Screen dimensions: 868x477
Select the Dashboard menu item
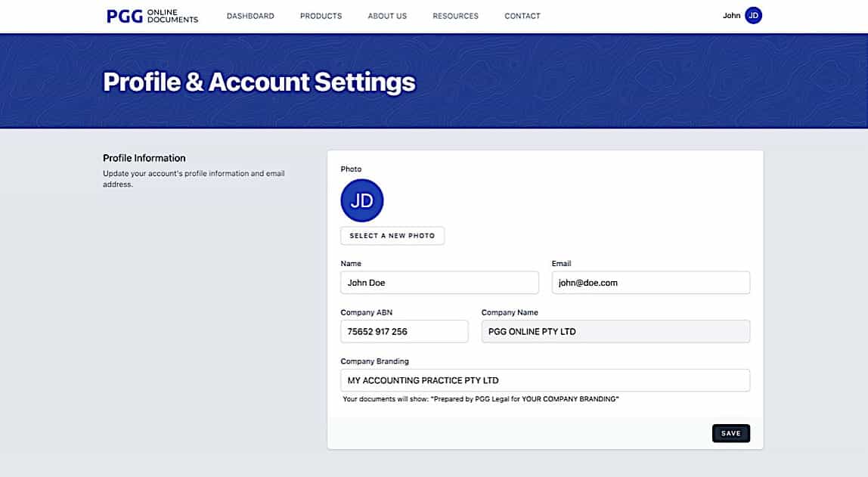(250, 15)
